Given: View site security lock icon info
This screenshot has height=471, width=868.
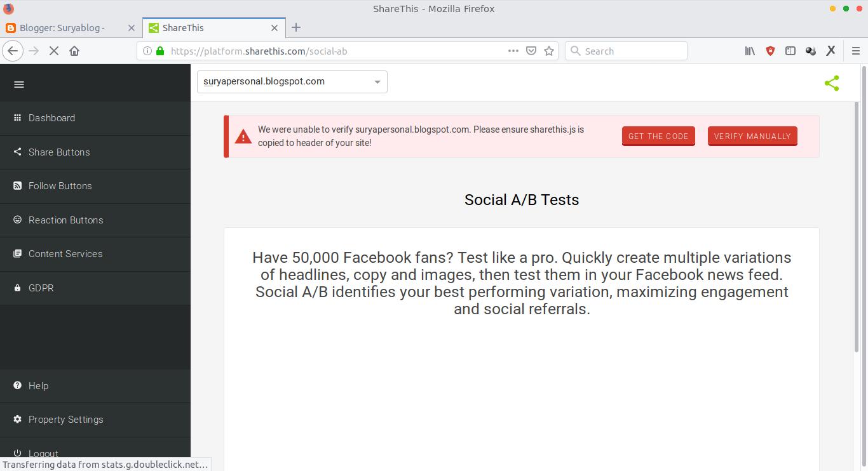Looking at the screenshot, I should point(160,51).
